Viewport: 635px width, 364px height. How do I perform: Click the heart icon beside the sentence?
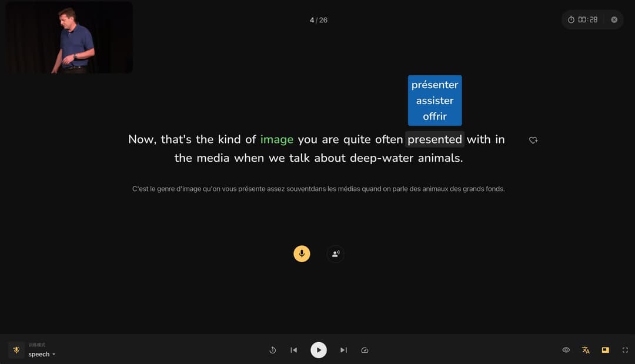[533, 140]
